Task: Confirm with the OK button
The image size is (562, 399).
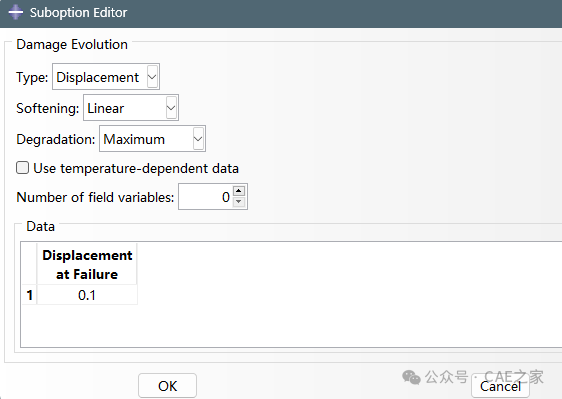Action: pos(167,386)
